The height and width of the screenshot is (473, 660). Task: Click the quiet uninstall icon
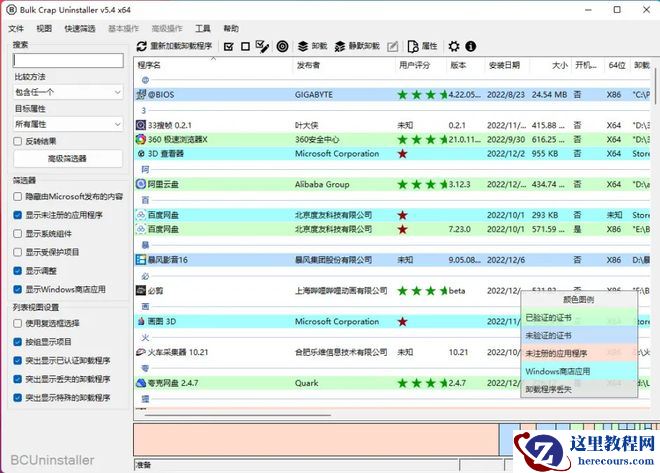(340, 46)
